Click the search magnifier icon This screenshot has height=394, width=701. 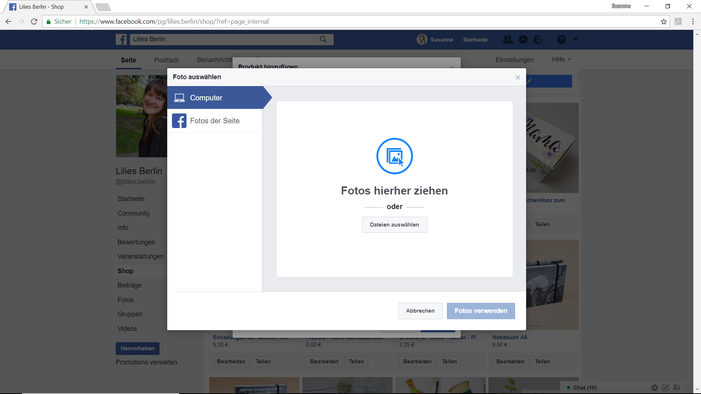323,39
